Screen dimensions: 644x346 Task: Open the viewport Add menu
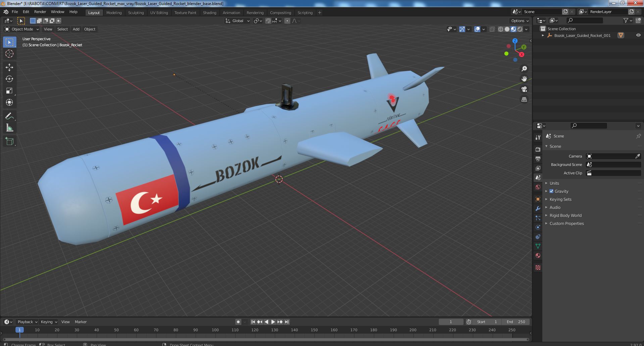76,29
